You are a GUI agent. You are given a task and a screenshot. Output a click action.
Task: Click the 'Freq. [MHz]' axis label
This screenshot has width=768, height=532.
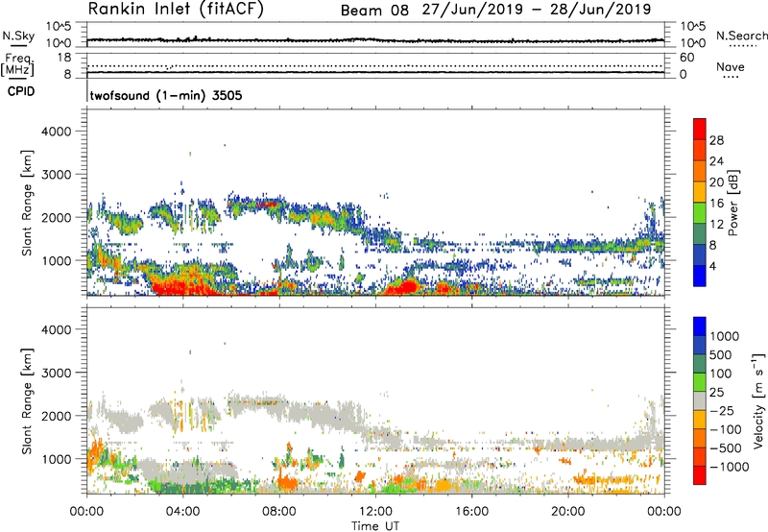(17, 65)
